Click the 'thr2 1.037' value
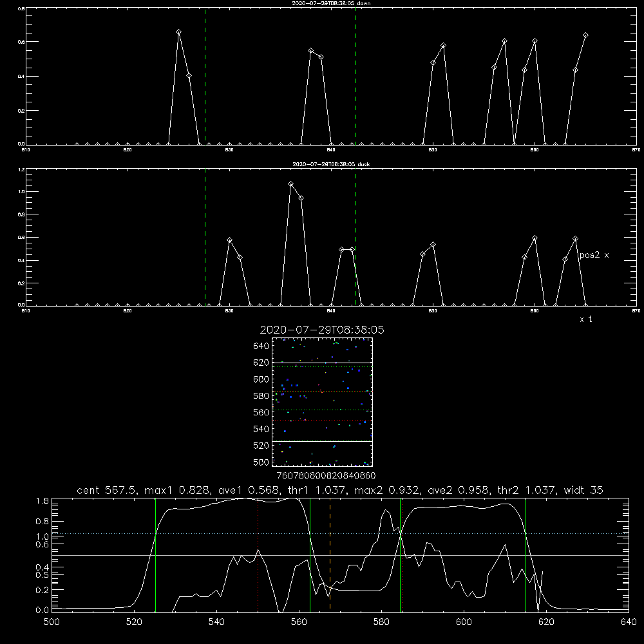The image size is (644, 644). (529, 490)
